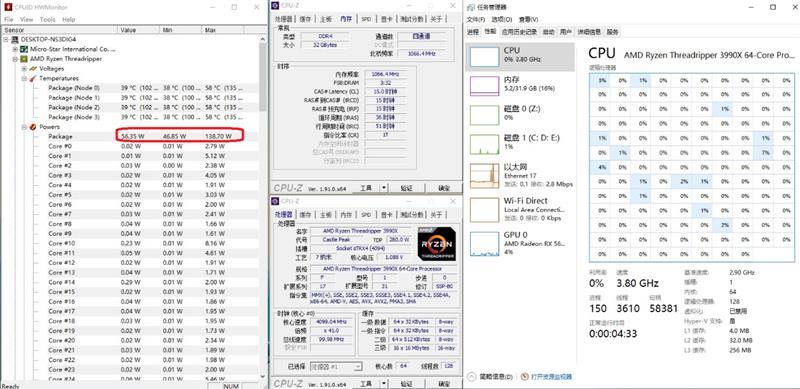Open the 已选择 processor selection dropdown

(x=336, y=367)
